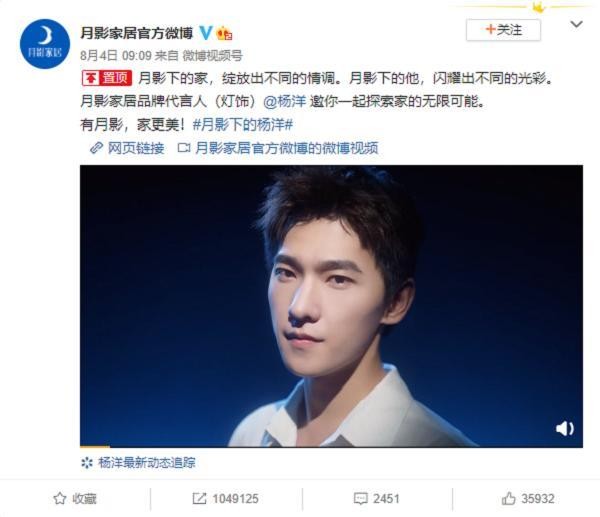Click the red 置顶 pinned tag

click(x=107, y=78)
